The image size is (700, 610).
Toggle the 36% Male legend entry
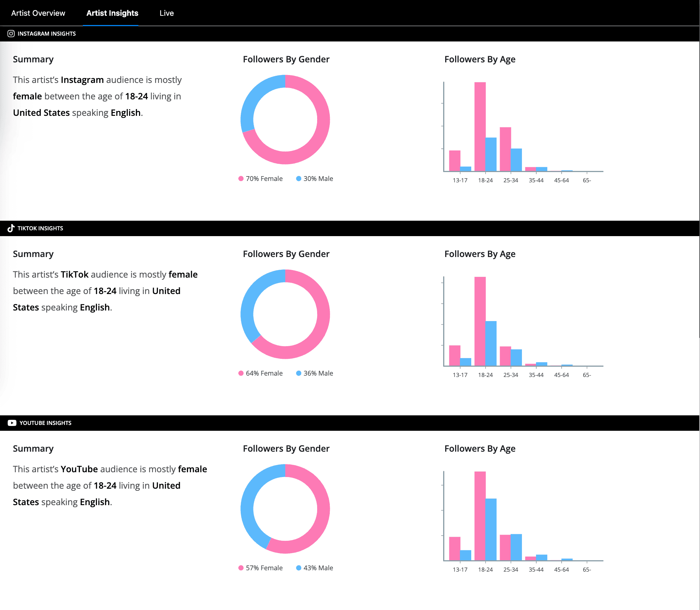pyautogui.click(x=317, y=373)
